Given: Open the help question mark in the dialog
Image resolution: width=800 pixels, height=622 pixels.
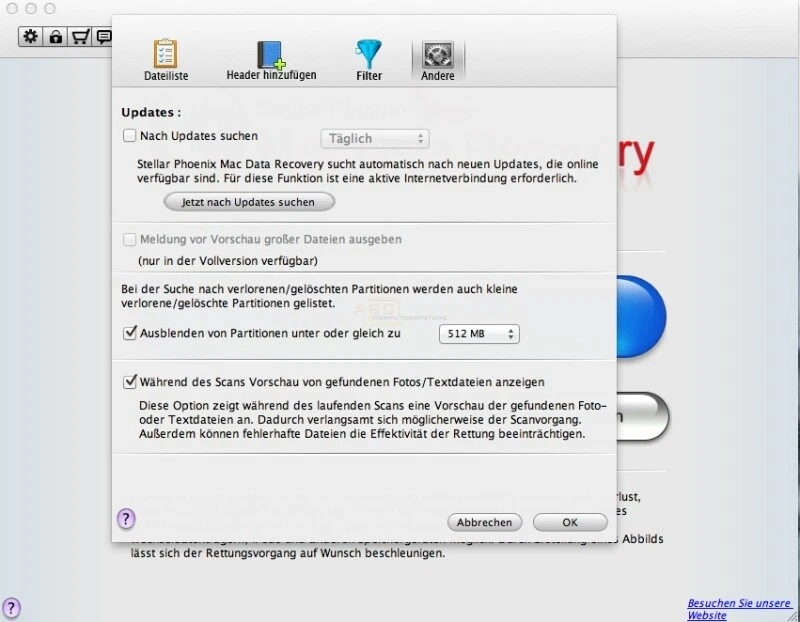Looking at the screenshot, I should coord(126,519).
